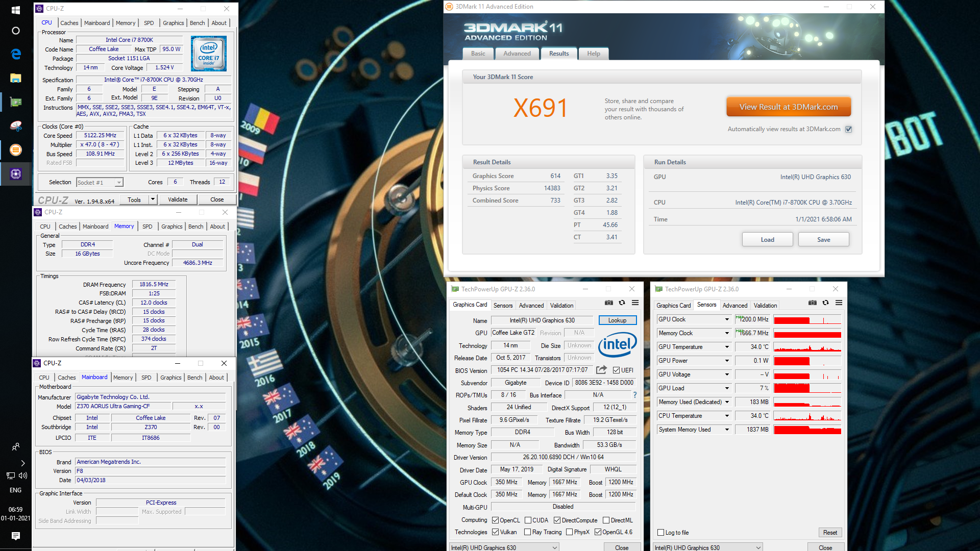Image resolution: width=980 pixels, height=551 pixels.
Task: Open the Windows Start menu
Action: point(15,10)
